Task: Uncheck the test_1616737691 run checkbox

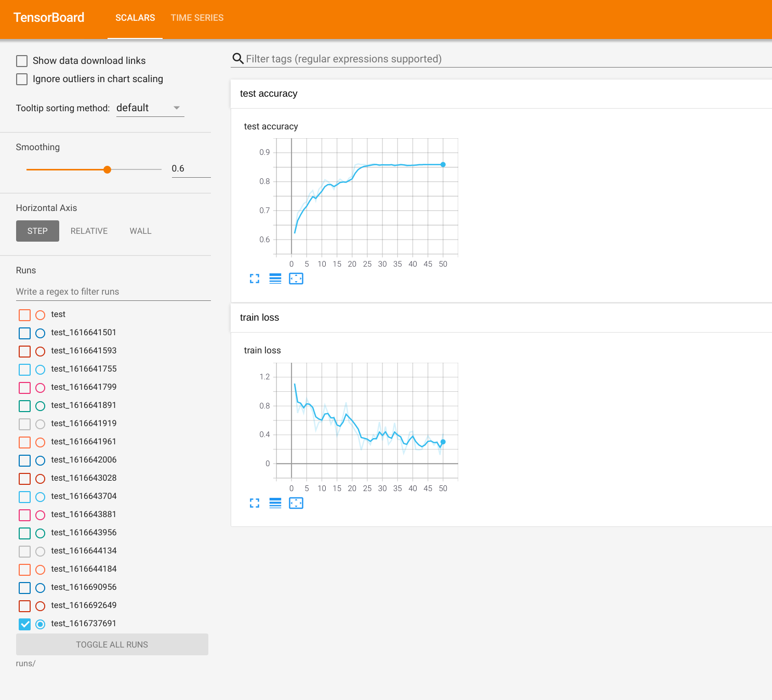Action: point(24,624)
